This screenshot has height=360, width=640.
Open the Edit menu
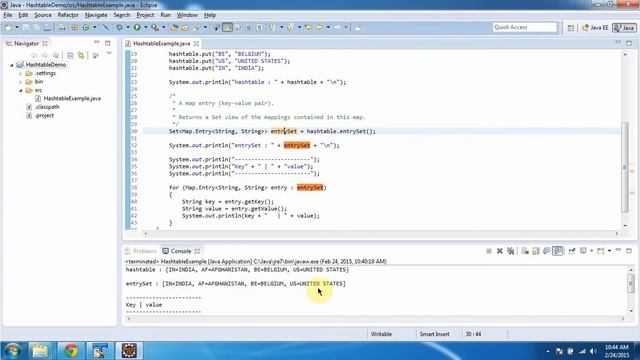point(23,15)
